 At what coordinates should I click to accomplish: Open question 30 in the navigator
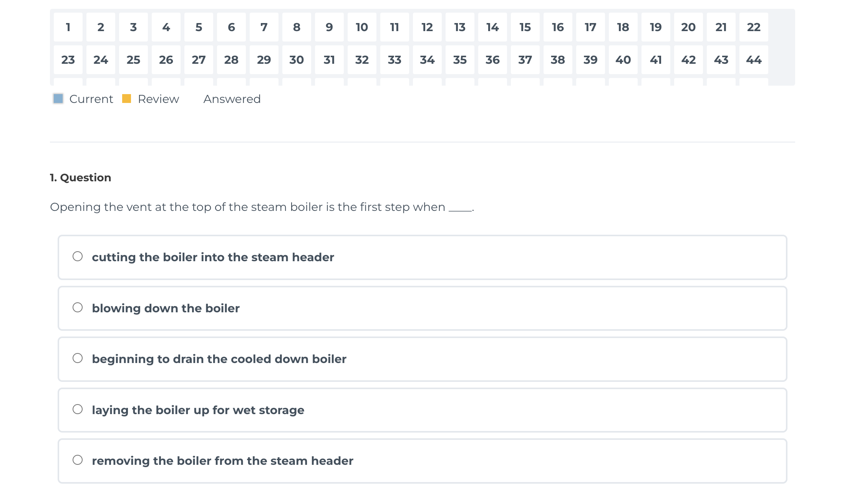pos(297,60)
